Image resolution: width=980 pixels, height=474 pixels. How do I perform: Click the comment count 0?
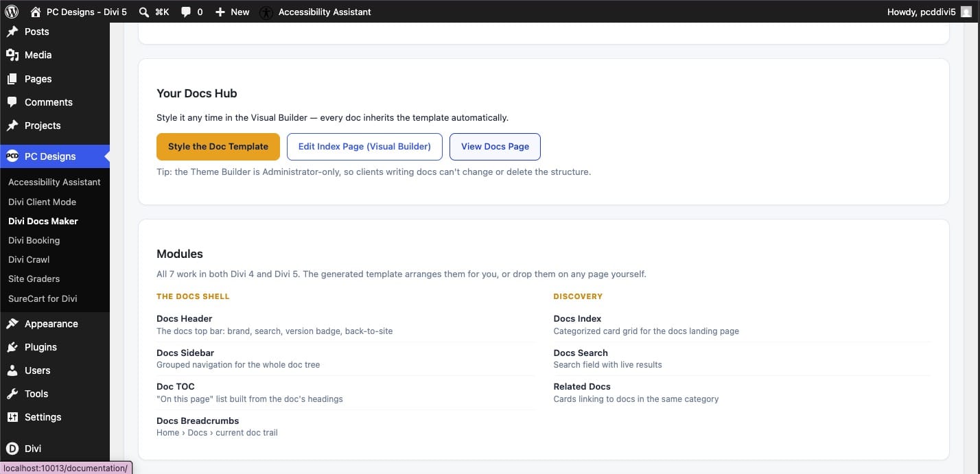200,12
